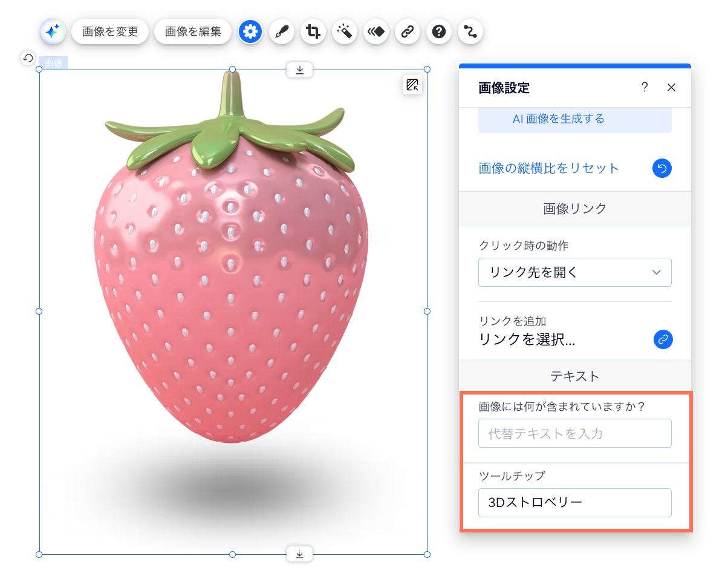Click the reset icon beside 画像の縦横比をリセット
728x576 pixels.
[x=661, y=168]
